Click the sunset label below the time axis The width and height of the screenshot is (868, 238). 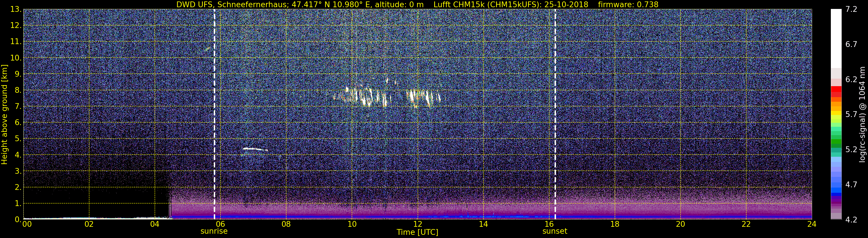(x=555, y=231)
